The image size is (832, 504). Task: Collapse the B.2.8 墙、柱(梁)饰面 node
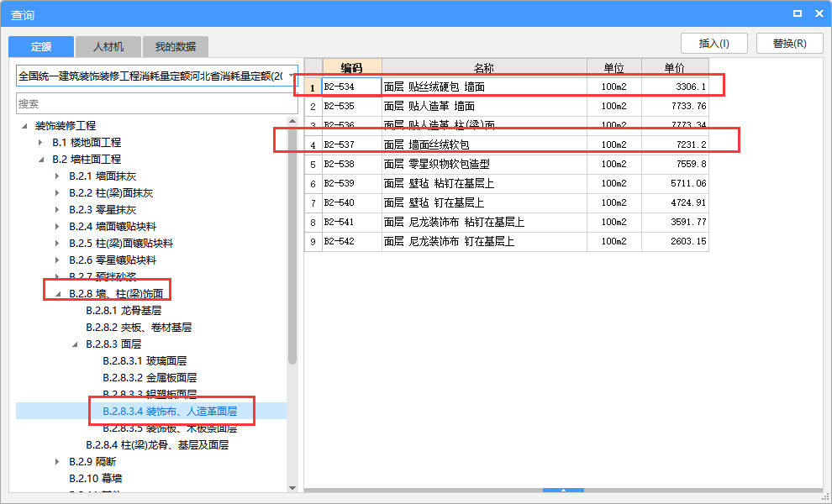pyautogui.click(x=58, y=294)
